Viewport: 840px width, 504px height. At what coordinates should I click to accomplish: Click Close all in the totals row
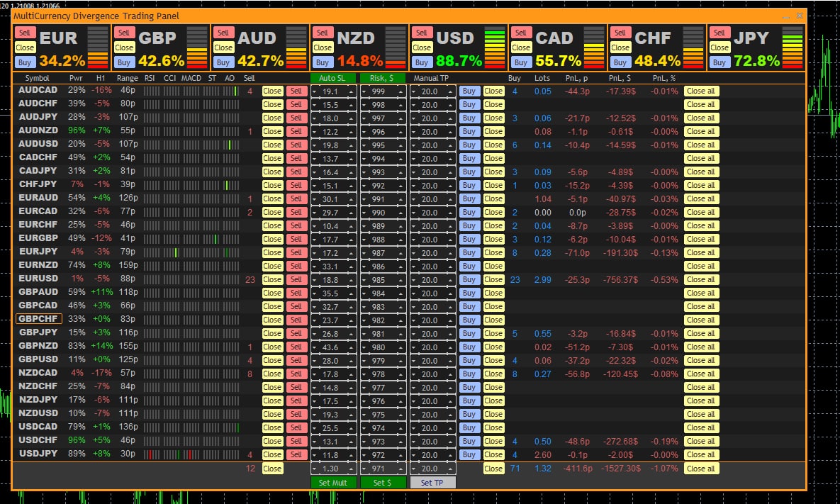click(x=700, y=469)
